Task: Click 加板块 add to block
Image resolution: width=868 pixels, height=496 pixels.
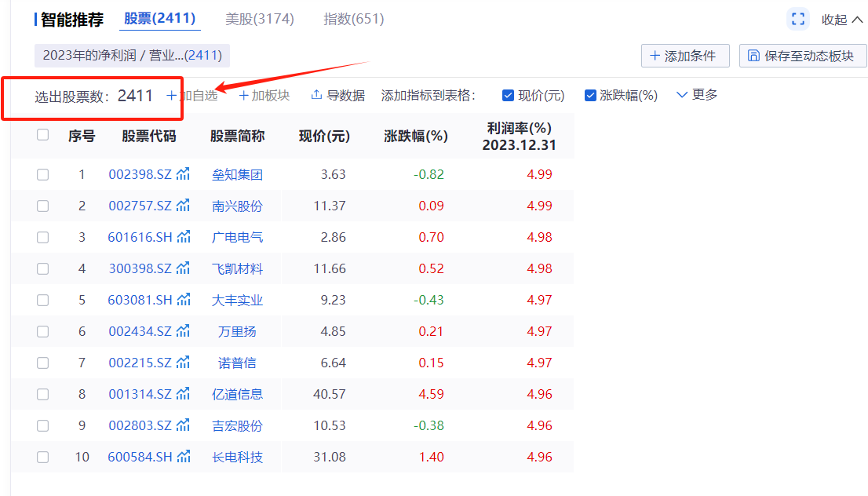Action: (x=264, y=95)
